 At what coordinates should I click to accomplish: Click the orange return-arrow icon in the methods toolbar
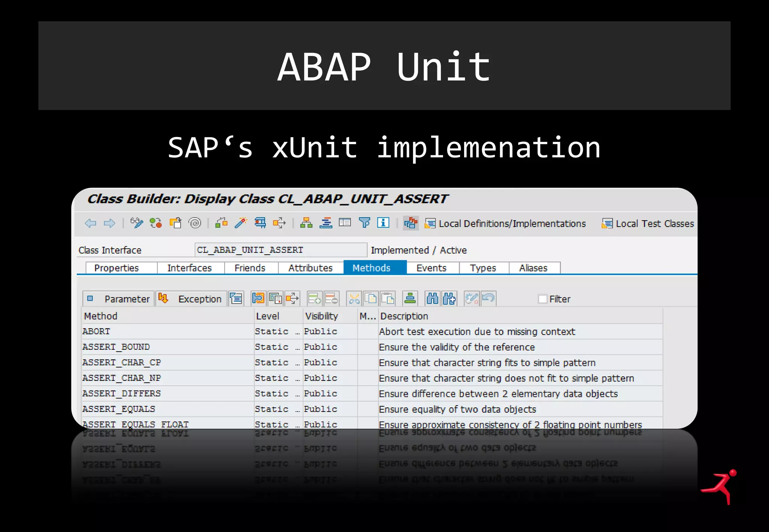click(258, 299)
